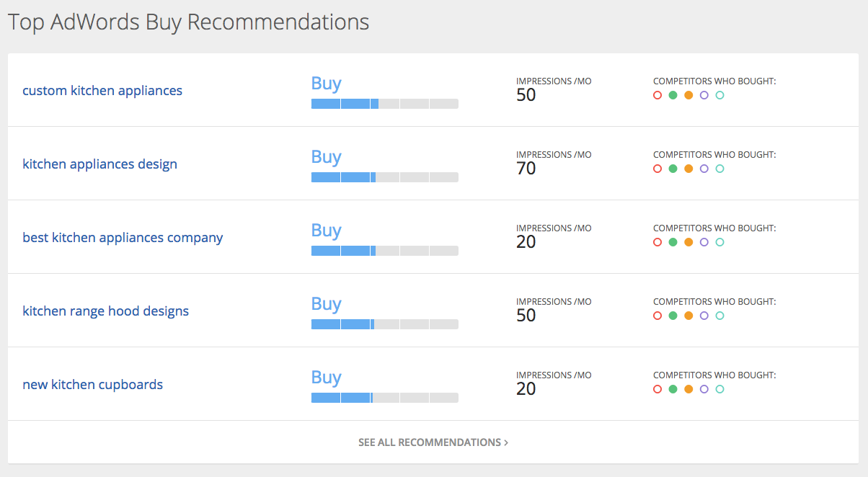Click orange competitor dot for kitchen range hood designs
Screen dimensions: 868x477
pyautogui.click(x=688, y=316)
